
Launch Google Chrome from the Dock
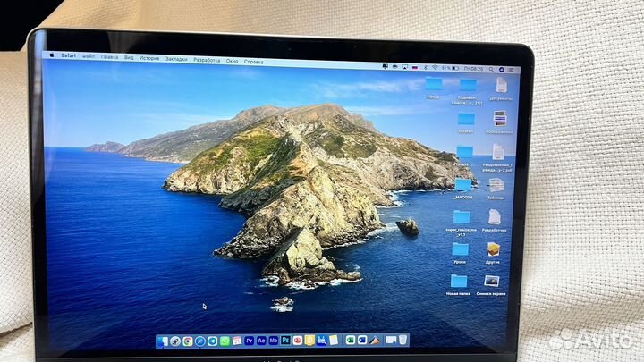(x=188, y=341)
